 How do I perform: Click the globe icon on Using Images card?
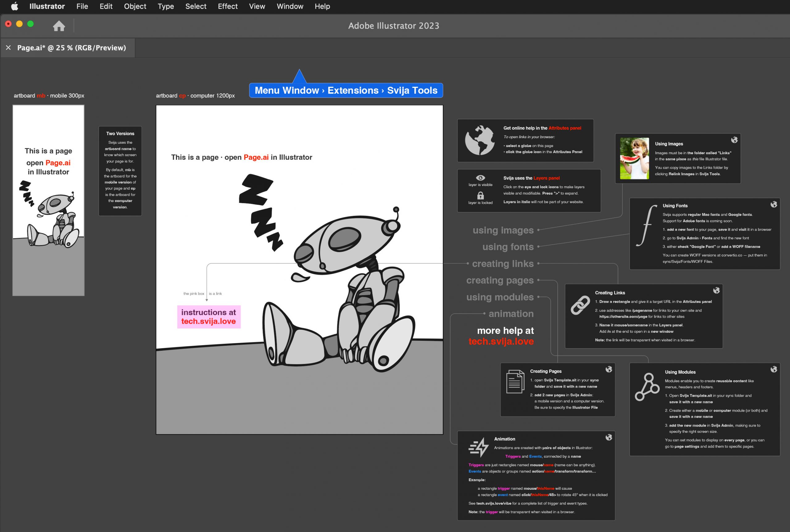pyautogui.click(x=734, y=140)
